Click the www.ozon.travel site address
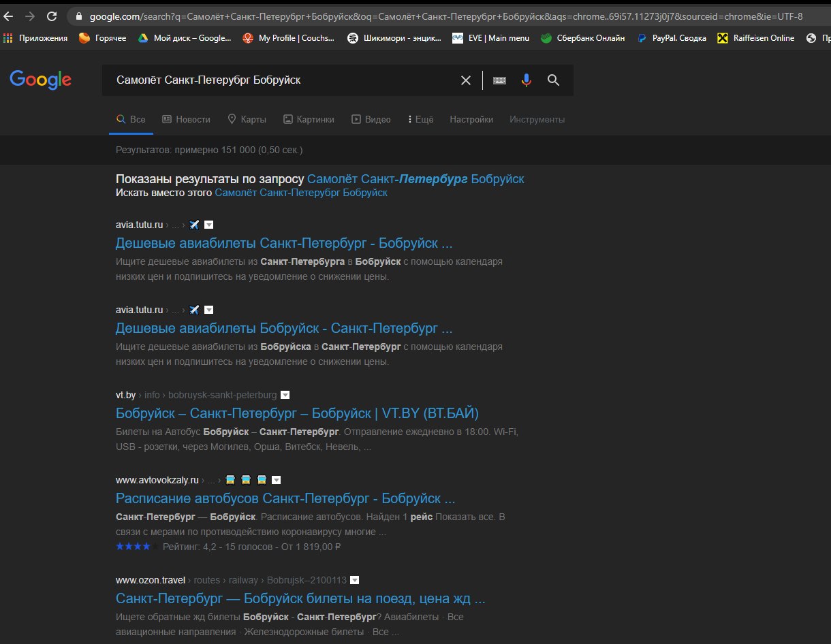831x644 pixels. [x=151, y=580]
